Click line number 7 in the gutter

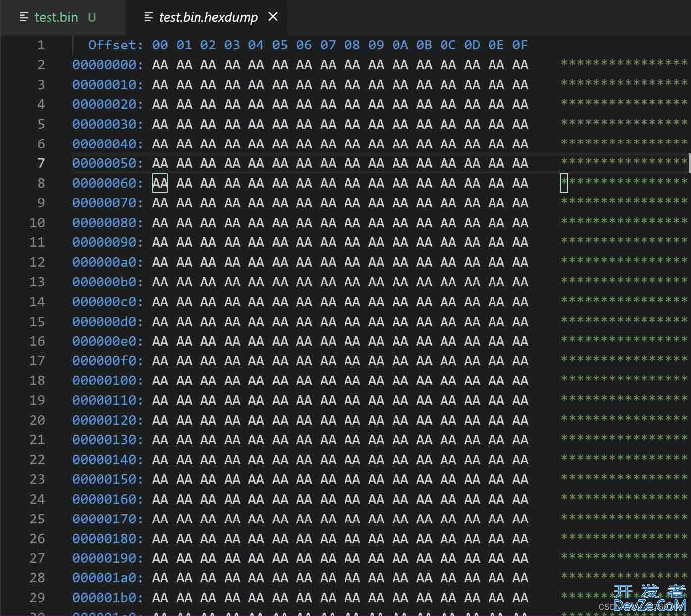[41, 163]
